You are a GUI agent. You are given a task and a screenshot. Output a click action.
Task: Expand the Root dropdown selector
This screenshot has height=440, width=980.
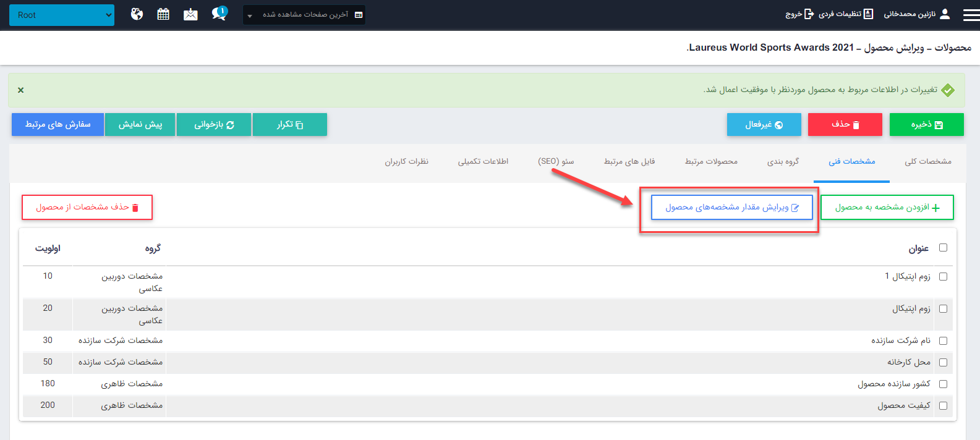tap(62, 15)
